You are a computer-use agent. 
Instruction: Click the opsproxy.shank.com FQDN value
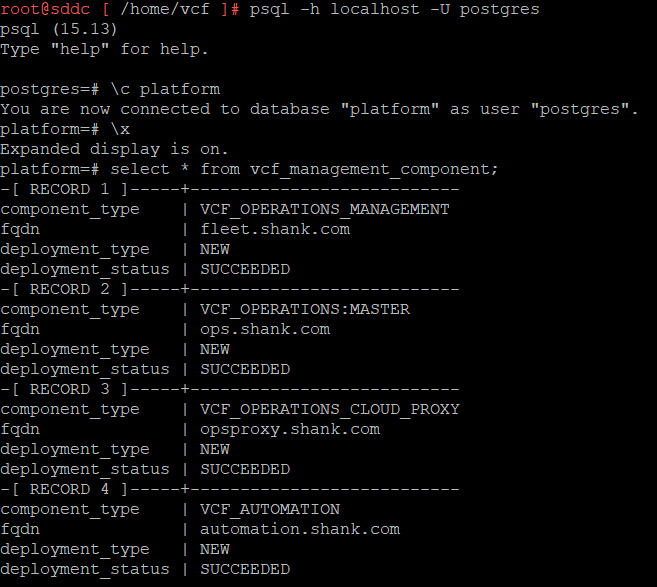[289, 429]
